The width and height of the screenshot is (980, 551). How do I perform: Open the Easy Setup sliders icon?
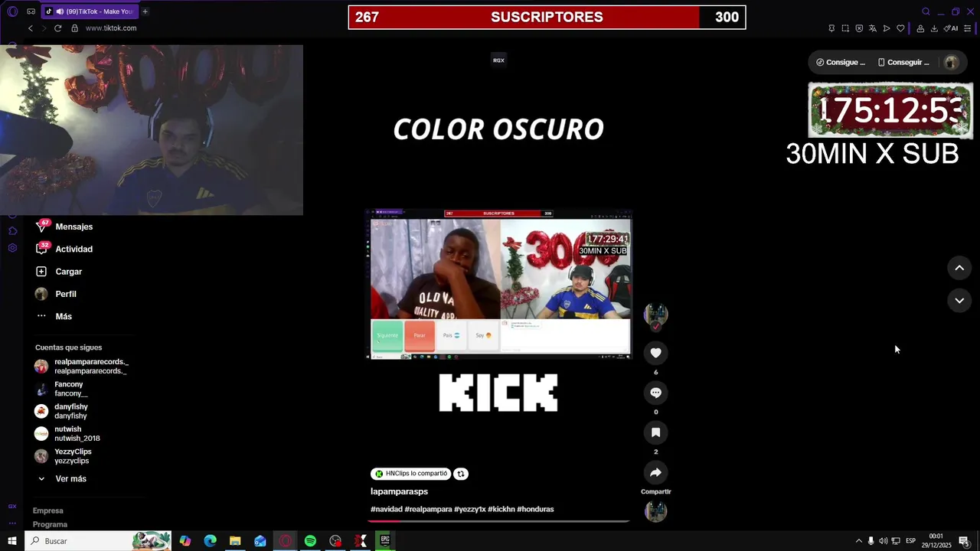pos(968,28)
